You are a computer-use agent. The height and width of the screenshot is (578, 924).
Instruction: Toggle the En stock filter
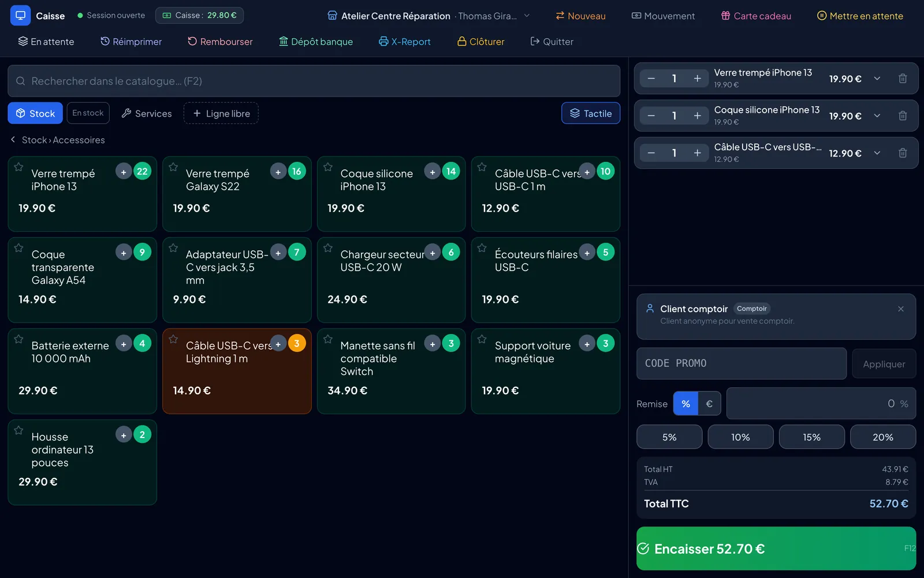88,113
